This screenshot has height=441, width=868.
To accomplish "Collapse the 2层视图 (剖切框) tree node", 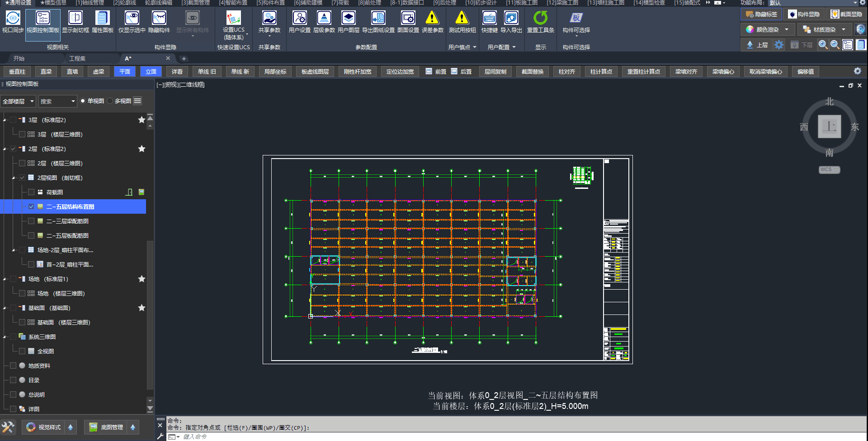I will [14, 178].
